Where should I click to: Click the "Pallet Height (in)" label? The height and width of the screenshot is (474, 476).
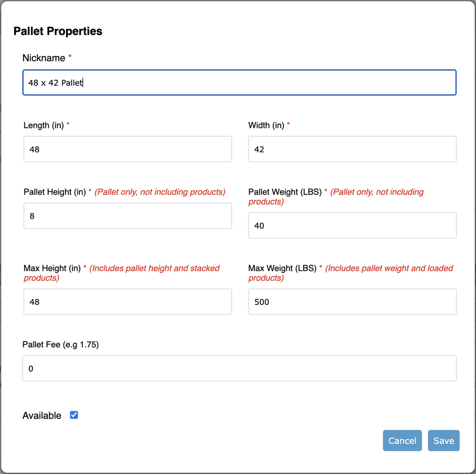[54, 192]
